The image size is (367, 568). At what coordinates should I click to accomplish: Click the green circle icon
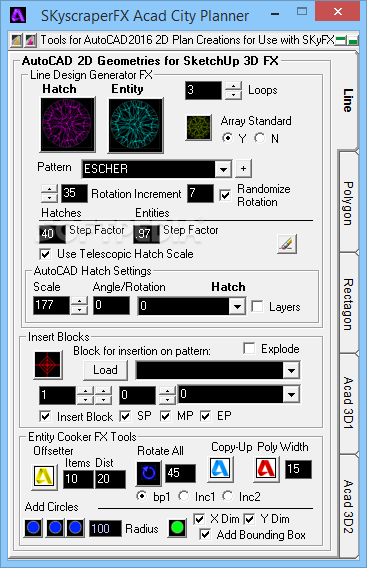coord(178,528)
